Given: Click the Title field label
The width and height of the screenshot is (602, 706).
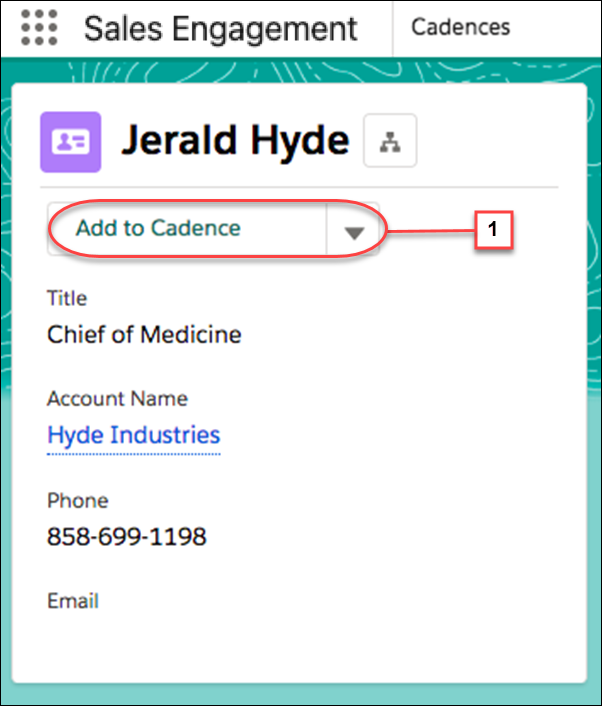Looking at the screenshot, I should pyautogui.click(x=67, y=298).
